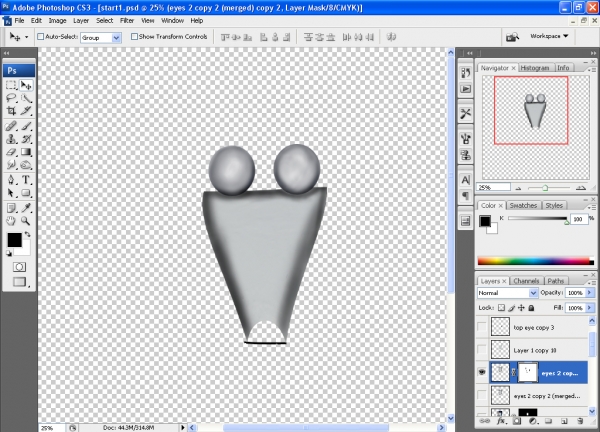Select the Rectangular Marquee tool
Image resolution: width=600 pixels, height=432 pixels.
(11, 85)
